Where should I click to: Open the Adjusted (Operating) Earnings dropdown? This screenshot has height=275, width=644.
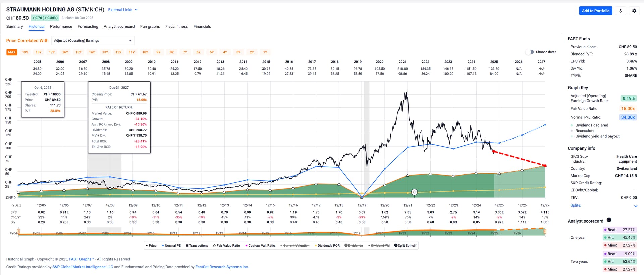(x=93, y=41)
